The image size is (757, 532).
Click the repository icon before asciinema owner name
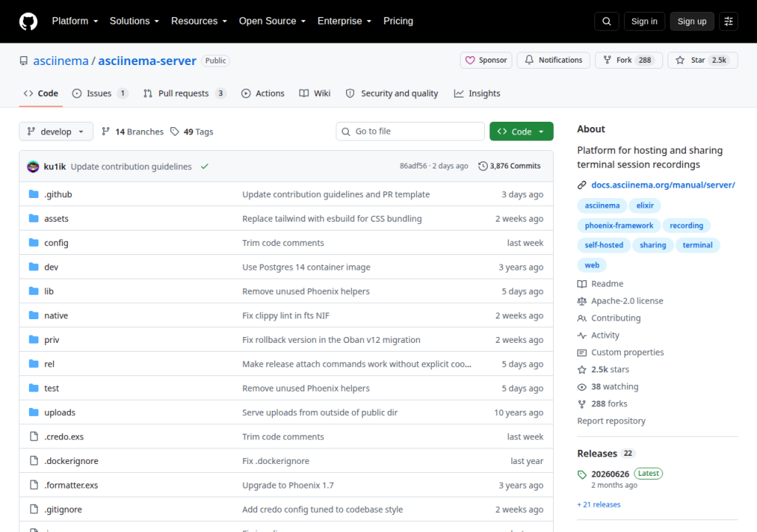[x=24, y=61]
